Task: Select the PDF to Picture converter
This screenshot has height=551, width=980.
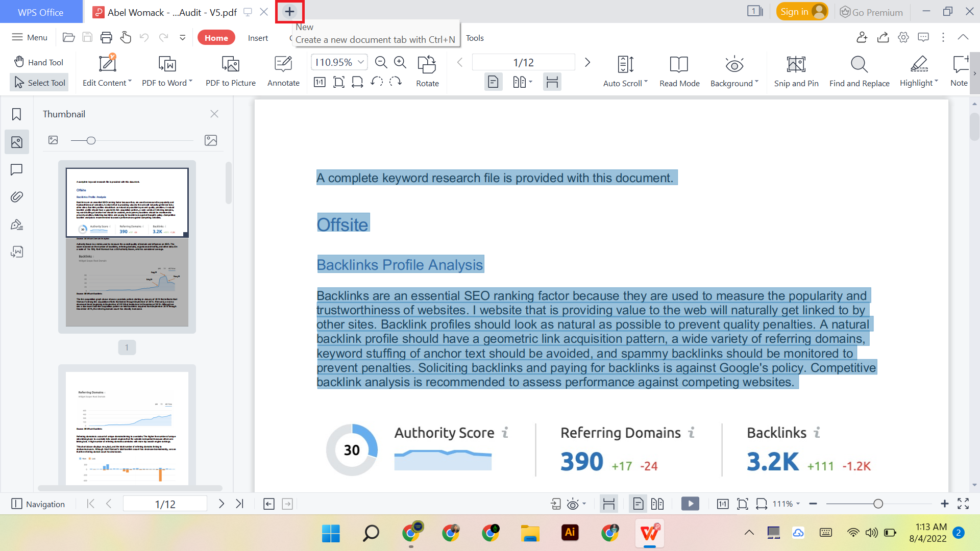Action: (230, 71)
